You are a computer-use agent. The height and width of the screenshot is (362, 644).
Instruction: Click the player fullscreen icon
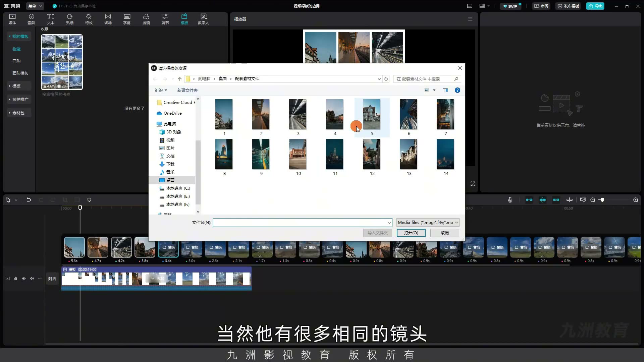(x=473, y=184)
